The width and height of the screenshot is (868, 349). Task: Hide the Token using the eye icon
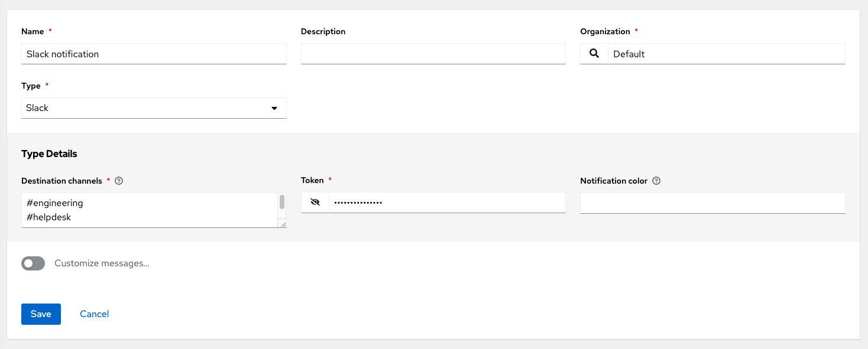point(315,202)
